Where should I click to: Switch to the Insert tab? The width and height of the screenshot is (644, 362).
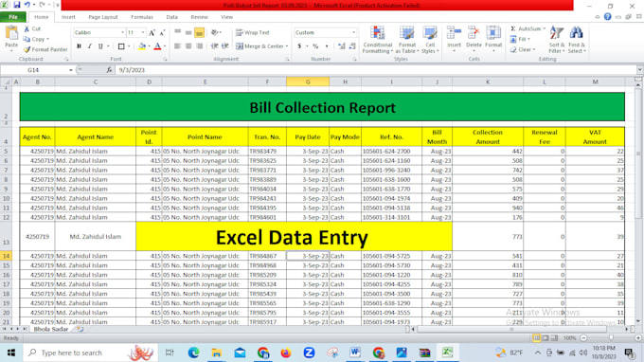68,17
